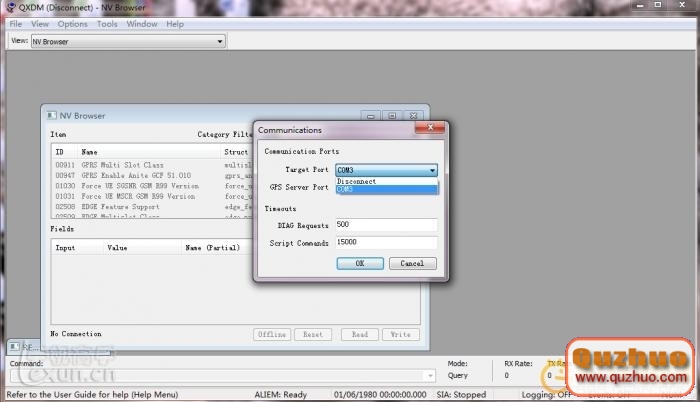Expand the View selector showing NV Browser

(219, 42)
